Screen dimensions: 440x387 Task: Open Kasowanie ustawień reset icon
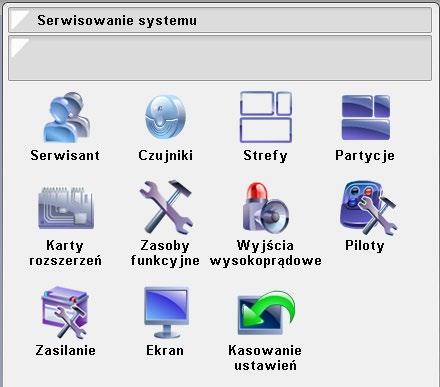266,313
